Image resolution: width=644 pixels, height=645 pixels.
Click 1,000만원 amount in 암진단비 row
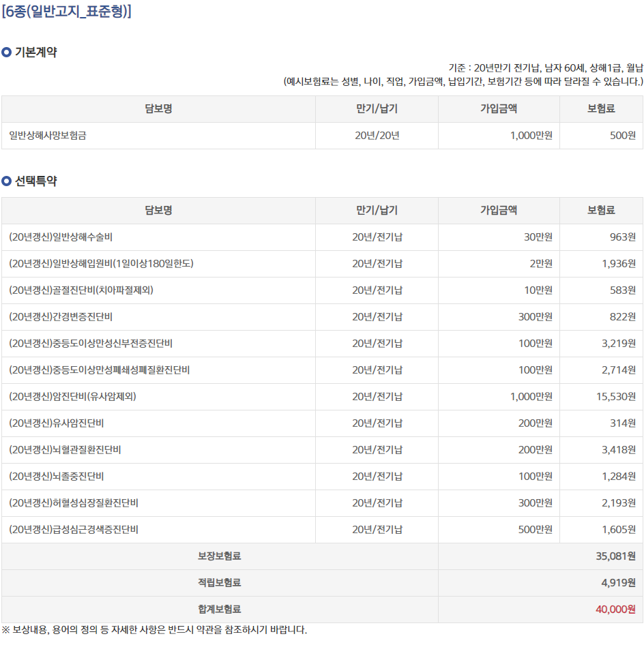[x=531, y=397]
